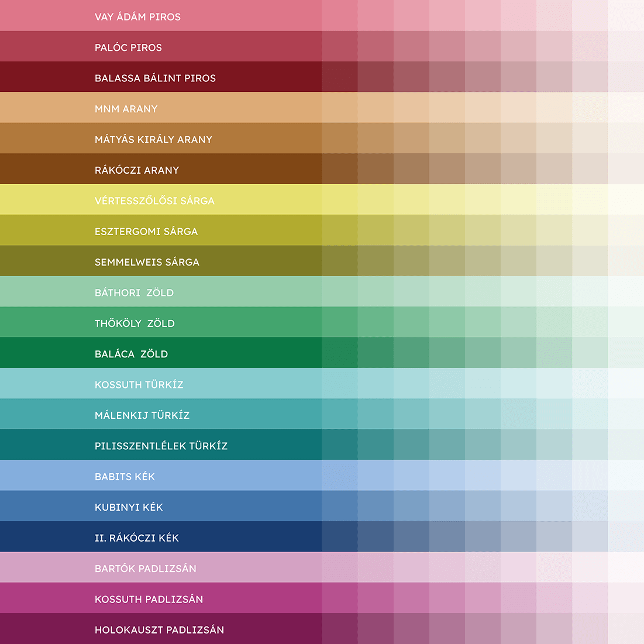The image size is (644, 644).
Task: Click the BARTÓK PADLIZSÁN label
Action: (x=146, y=569)
